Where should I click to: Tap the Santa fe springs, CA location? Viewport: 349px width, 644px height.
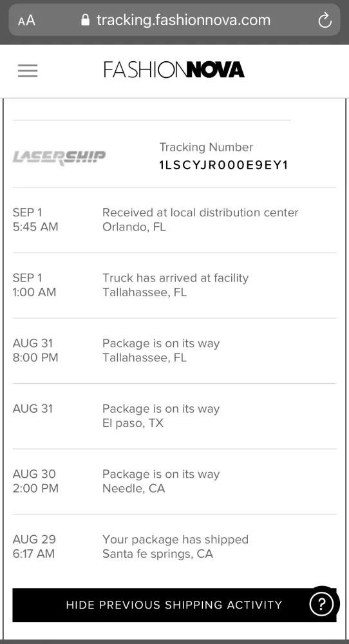(158, 554)
